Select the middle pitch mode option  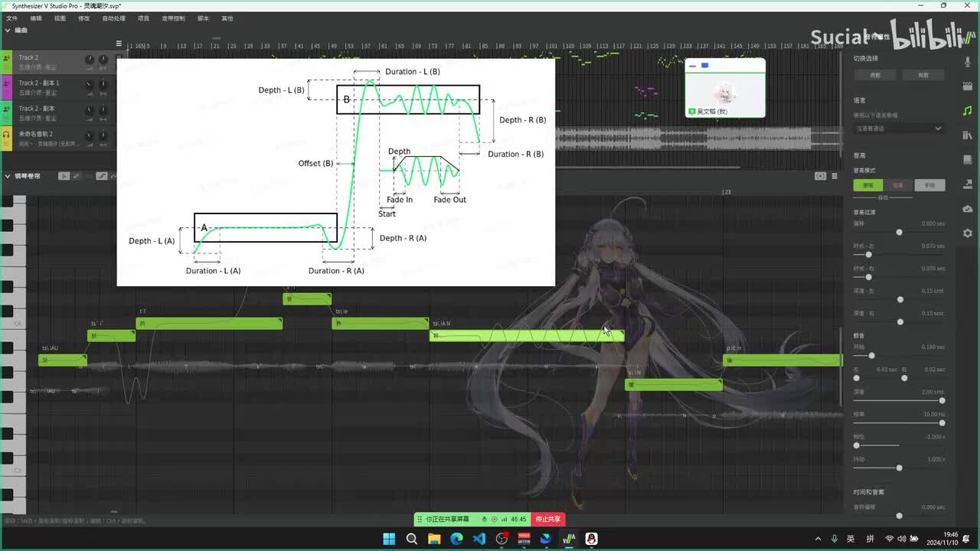point(899,185)
